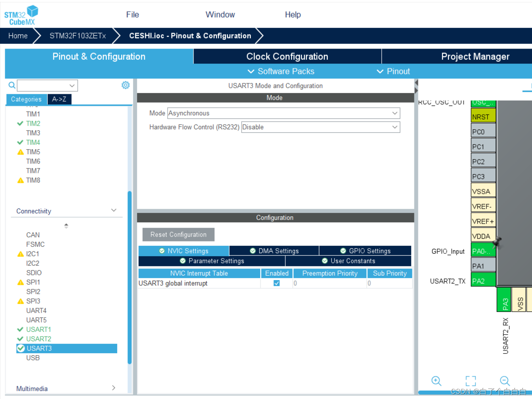Toggle the USART3 global interrupt Enabled checkbox

pyautogui.click(x=277, y=283)
